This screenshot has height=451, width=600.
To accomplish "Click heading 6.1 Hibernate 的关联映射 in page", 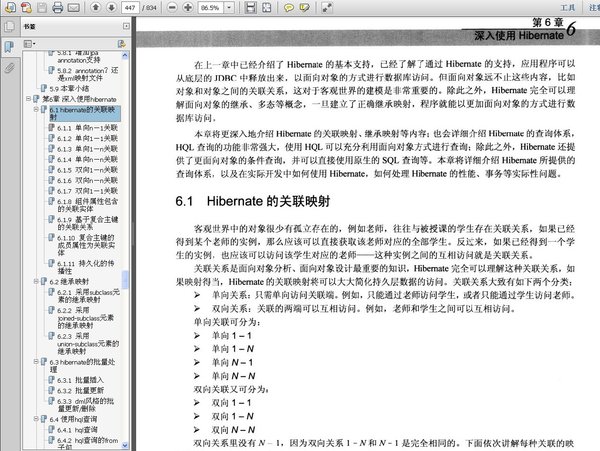I will [253, 201].
